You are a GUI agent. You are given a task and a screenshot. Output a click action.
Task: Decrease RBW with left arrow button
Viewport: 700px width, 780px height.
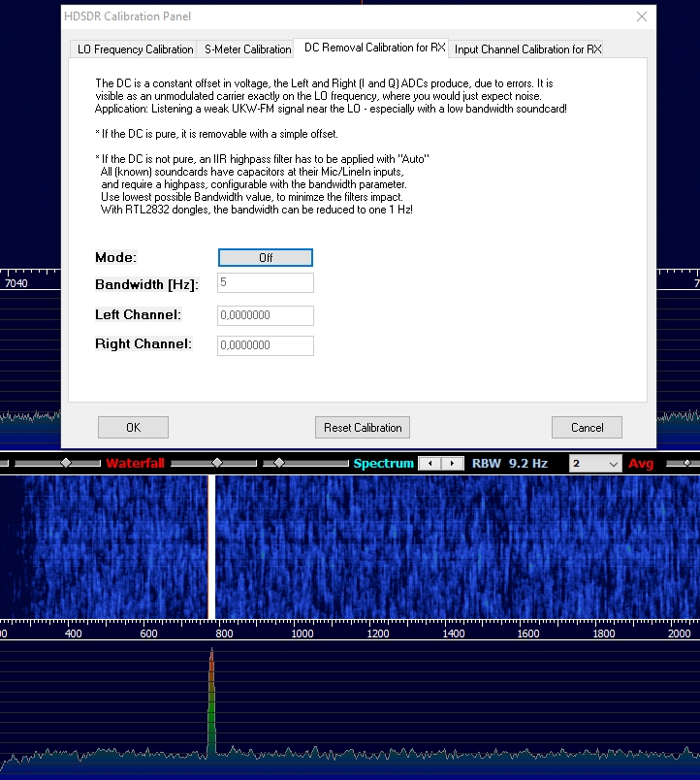pos(430,463)
